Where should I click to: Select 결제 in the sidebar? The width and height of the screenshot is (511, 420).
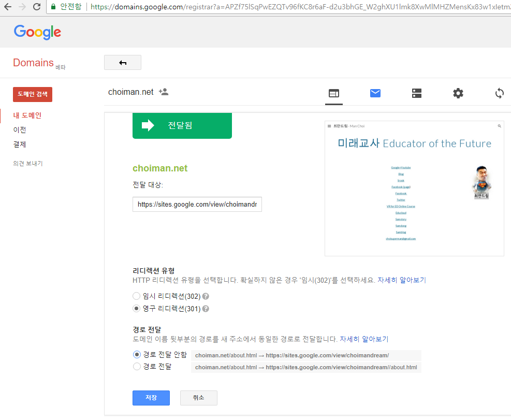[20, 144]
